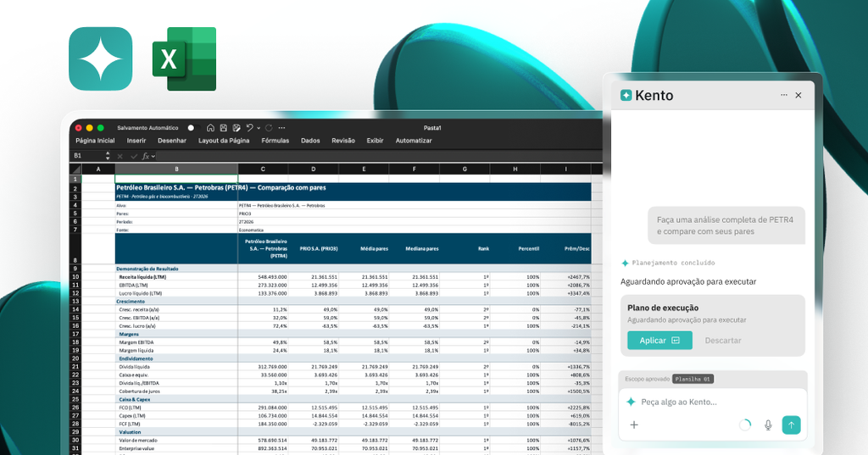The image size is (868, 455).
Task: Click the Aplicar button in execution plan
Action: coord(659,341)
